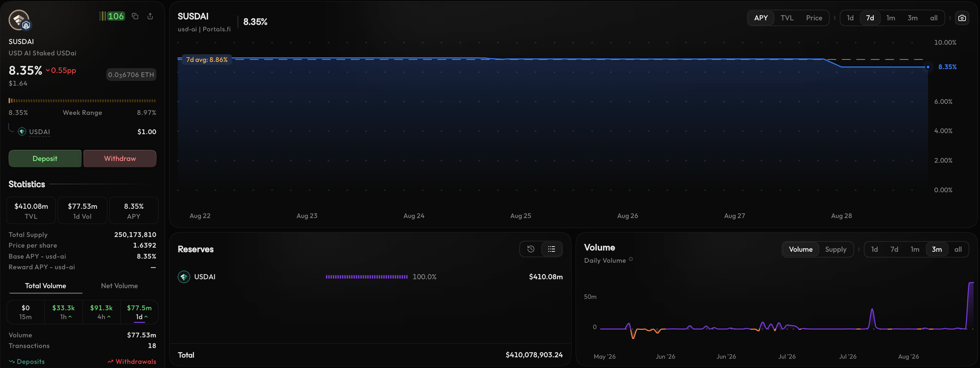The width and height of the screenshot is (980, 368).
Task: Expand the 4h volume chevron
Action: point(109,317)
